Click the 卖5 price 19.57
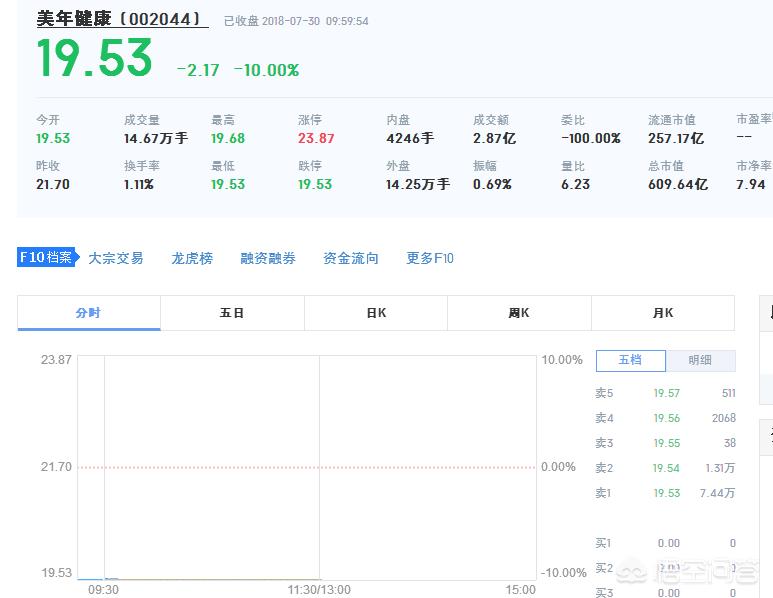 coord(667,393)
